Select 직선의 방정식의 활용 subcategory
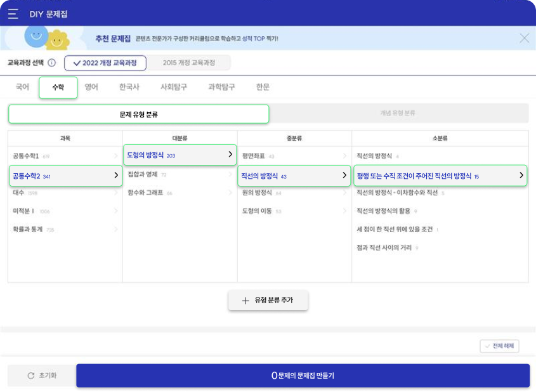 (385, 211)
